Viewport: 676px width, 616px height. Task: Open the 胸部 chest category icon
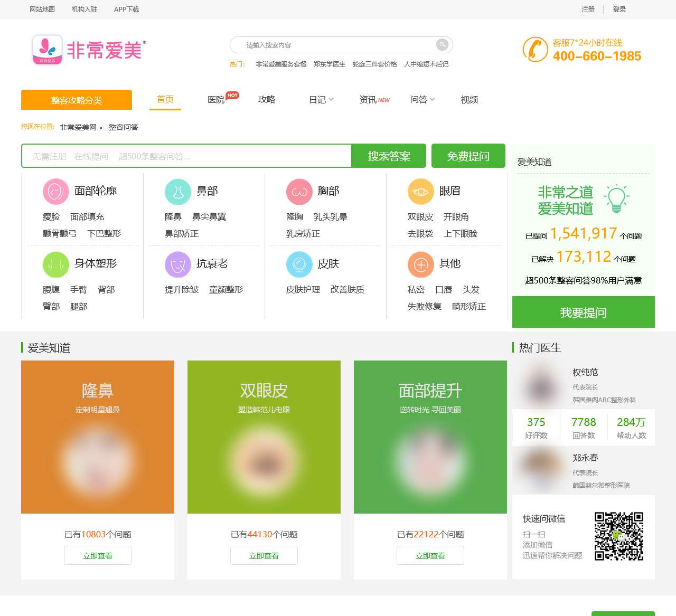(x=299, y=191)
